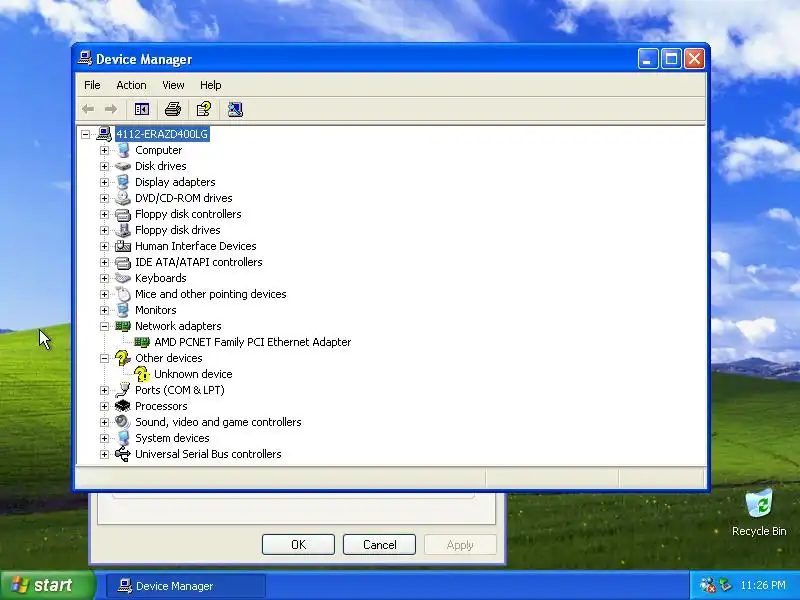The height and width of the screenshot is (600, 800).
Task: Select the Universal Serial Bus controllers label
Action: pyautogui.click(x=208, y=454)
